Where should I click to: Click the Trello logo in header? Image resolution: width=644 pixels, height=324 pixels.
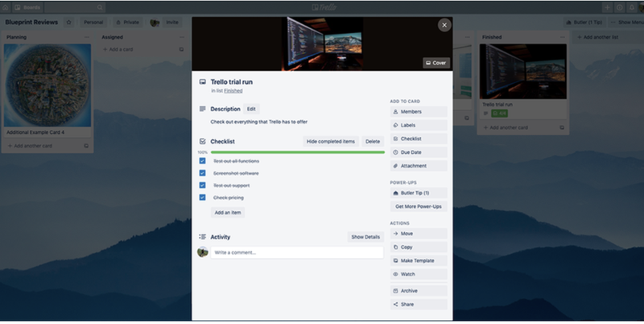point(324,7)
